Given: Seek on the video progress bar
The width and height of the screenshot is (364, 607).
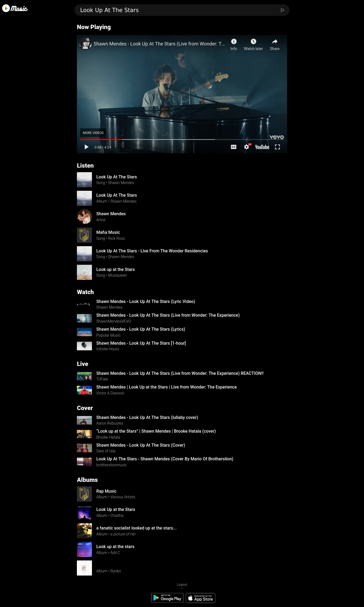Looking at the screenshot, I should point(182,139).
